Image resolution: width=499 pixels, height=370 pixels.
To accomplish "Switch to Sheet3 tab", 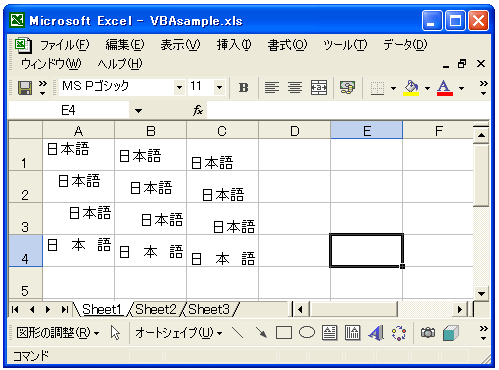I will pos(209,310).
